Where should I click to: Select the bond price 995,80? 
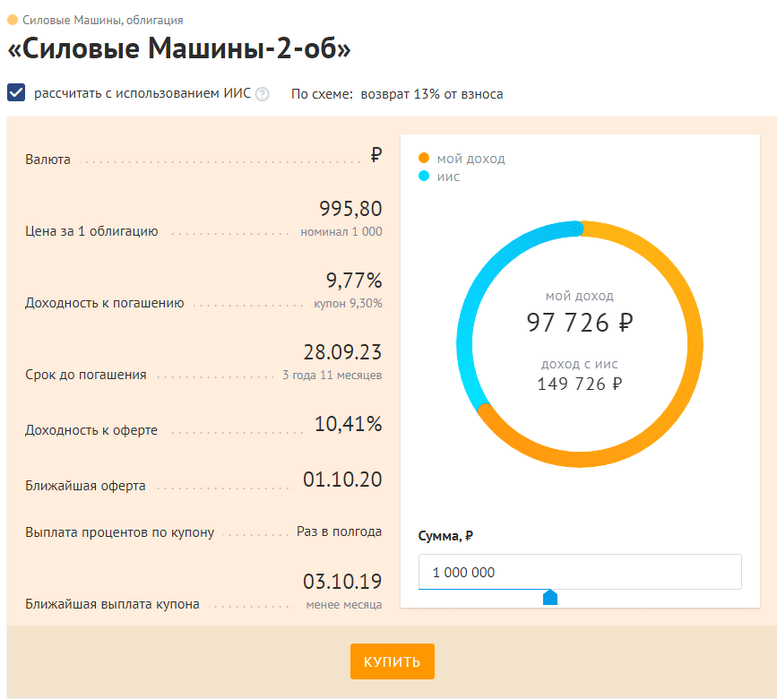point(350,209)
